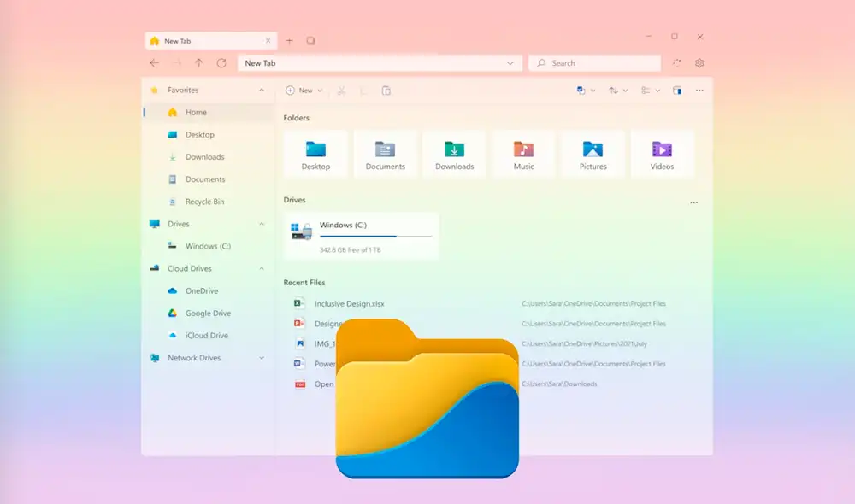Image resolution: width=855 pixels, height=504 pixels.
Task: Add a new tab with plus button
Action: pyautogui.click(x=289, y=40)
